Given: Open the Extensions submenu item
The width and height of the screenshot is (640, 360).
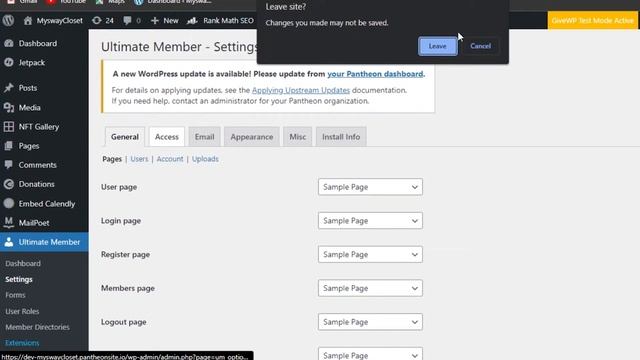Looking at the screenshot, I should [22, 343].
